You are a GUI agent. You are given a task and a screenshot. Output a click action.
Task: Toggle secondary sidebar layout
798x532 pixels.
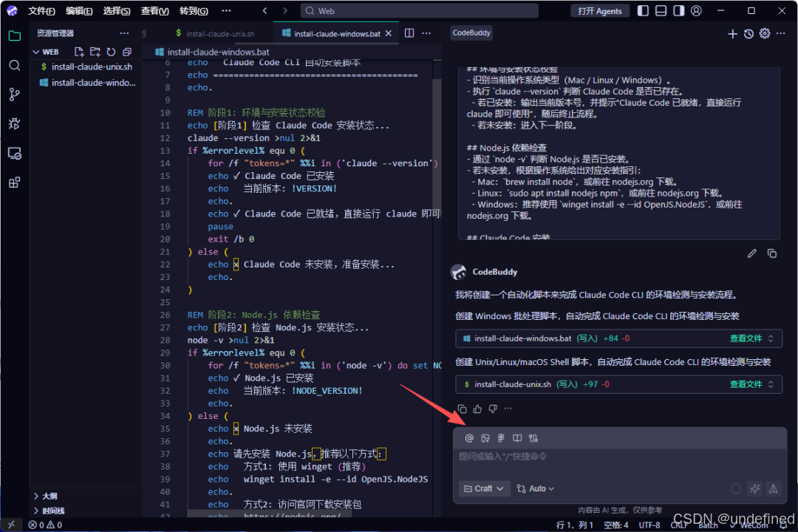679,10
